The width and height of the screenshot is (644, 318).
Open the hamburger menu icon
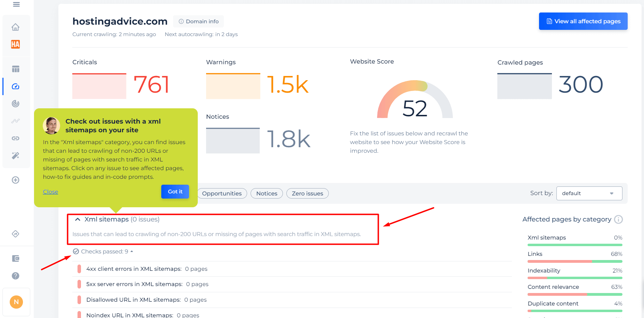[x=16, y=5]
